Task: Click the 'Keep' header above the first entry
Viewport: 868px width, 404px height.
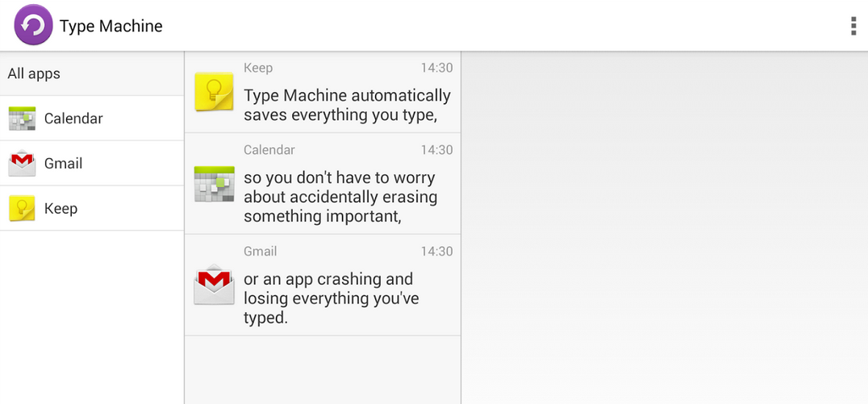Action: coord(258,69)
